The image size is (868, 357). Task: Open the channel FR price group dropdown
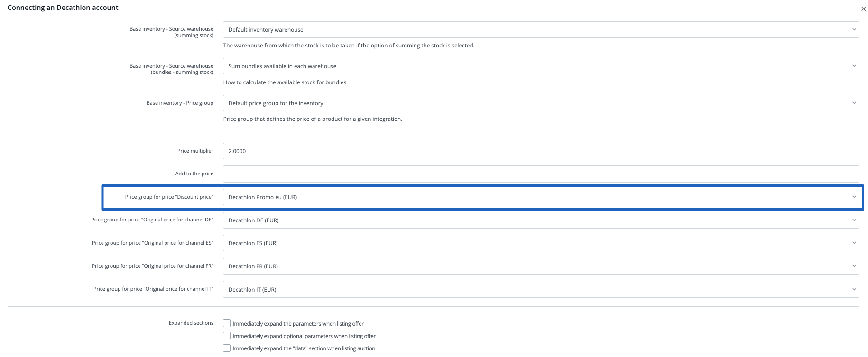pyautogui.click(x=540, y=266)
